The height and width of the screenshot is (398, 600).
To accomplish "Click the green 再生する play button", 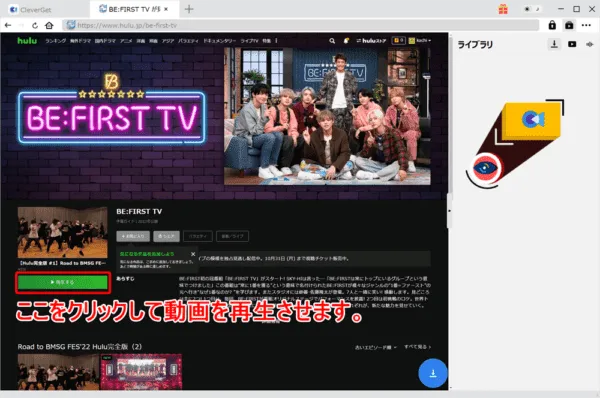I will [x=63, y=282].
